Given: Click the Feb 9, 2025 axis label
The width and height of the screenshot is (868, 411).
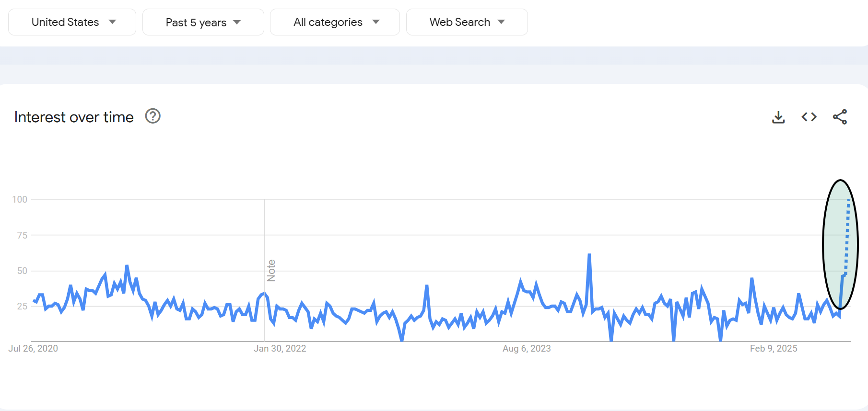Looking at the screenshot, I should coord(774,348).
